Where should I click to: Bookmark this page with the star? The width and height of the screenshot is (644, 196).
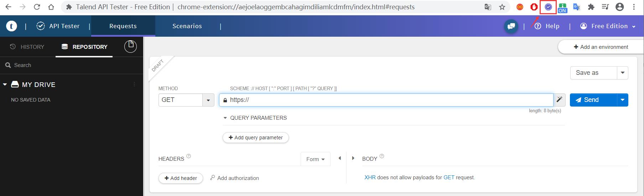pos(502,7)
